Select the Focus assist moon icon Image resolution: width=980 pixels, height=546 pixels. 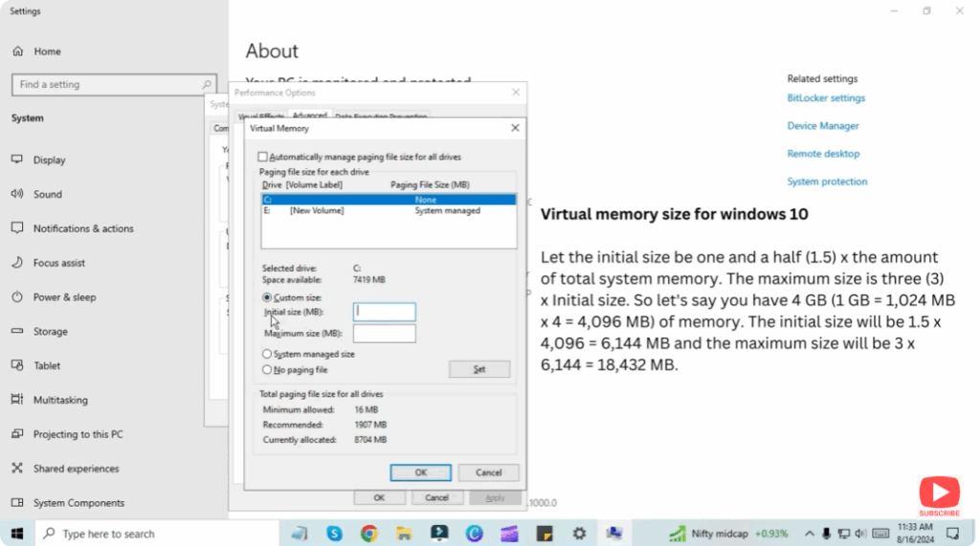pyautogui.click(x=16, y=263)
